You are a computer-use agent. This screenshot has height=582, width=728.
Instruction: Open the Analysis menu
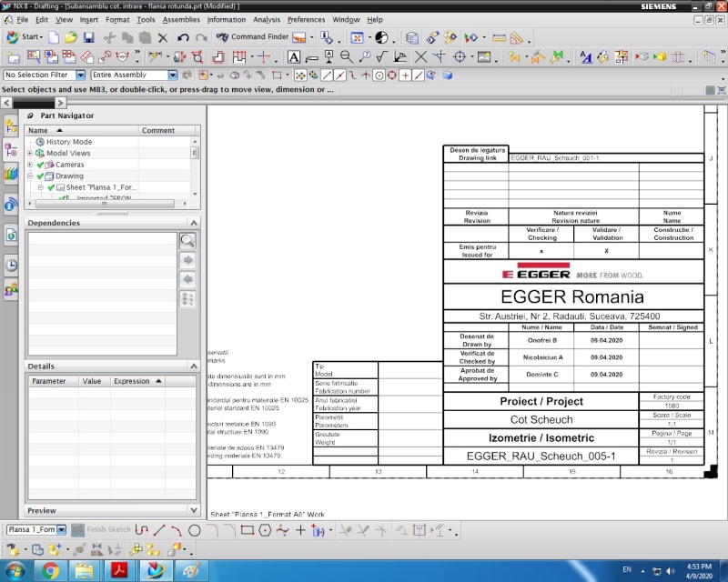pos(267,19)
